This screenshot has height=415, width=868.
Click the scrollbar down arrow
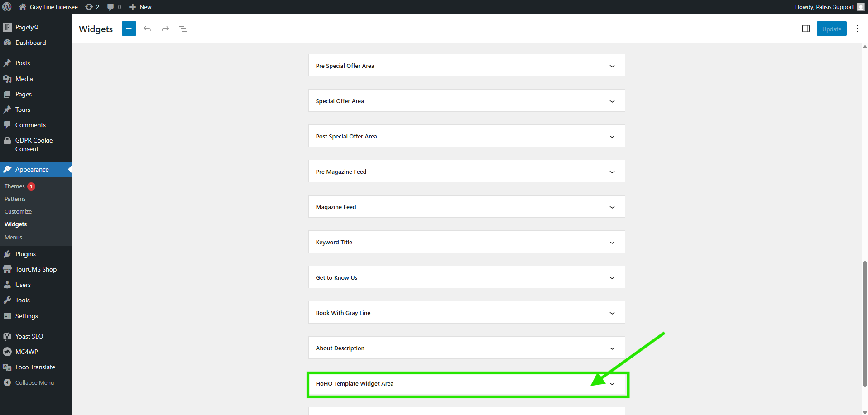[x=865, y=412]
